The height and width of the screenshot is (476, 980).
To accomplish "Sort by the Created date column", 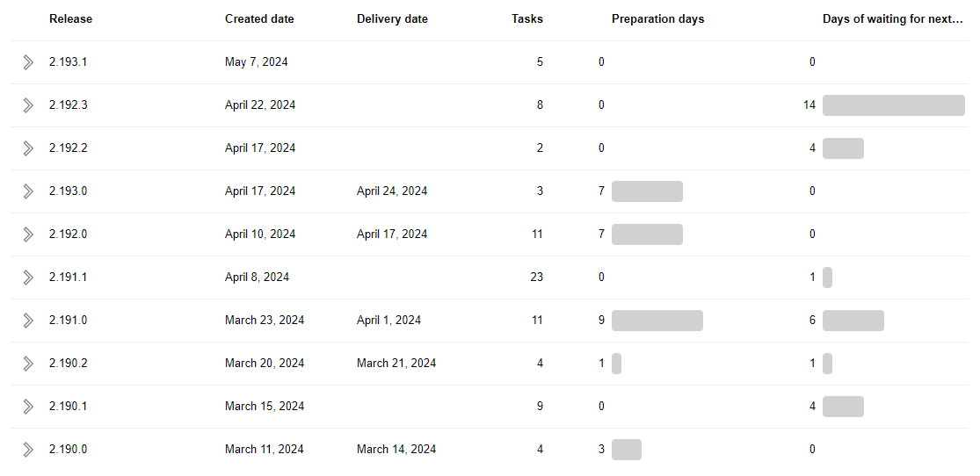I will (259, 19).
